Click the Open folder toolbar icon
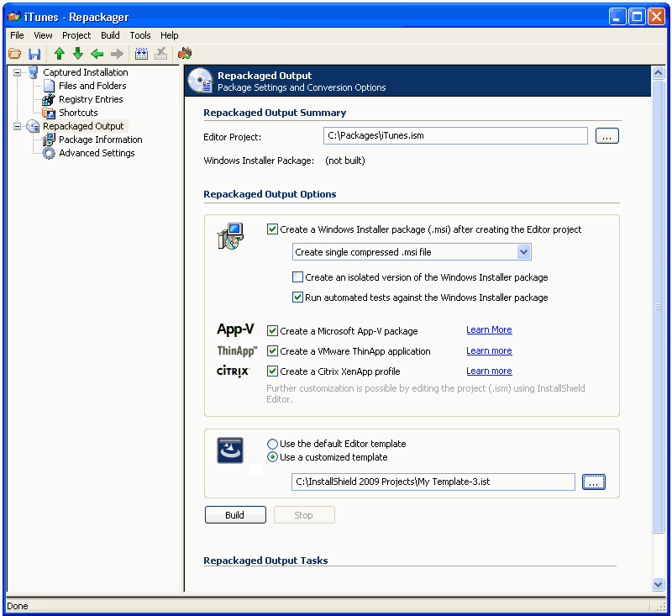The image size is (672, 616). 14,54
